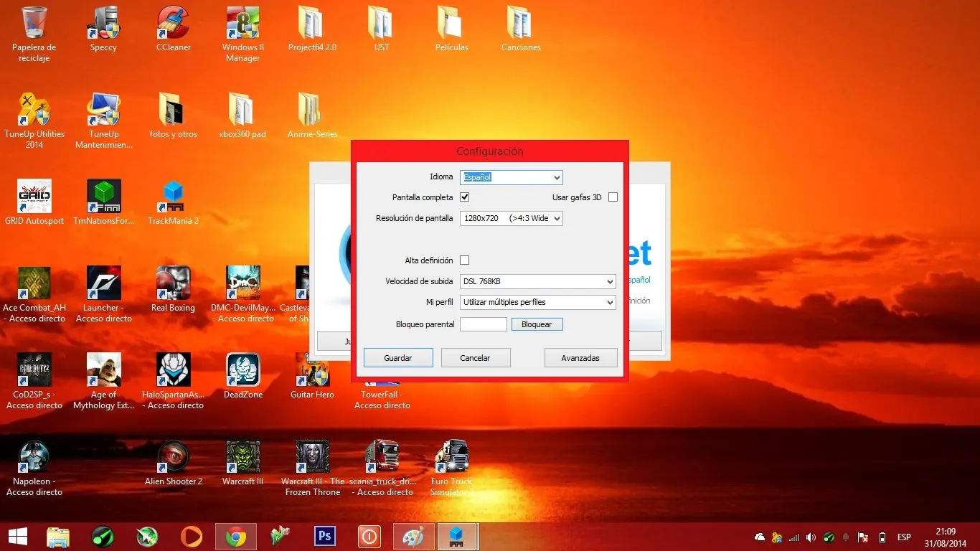Open Launcher - Acceso directo icon
Image resolution: width=980 pixels, height=551 pixels.
tap(103, 294)
